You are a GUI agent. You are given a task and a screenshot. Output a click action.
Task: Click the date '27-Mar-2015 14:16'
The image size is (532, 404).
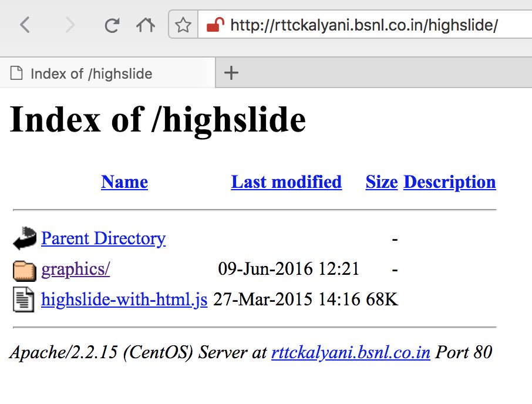pos(287,299)
